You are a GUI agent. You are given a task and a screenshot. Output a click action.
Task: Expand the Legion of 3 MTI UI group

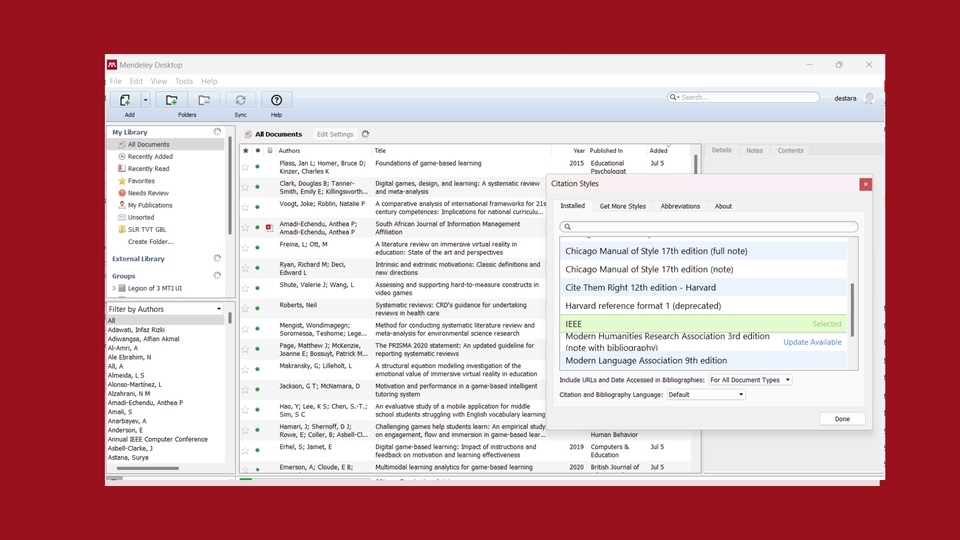114,288
